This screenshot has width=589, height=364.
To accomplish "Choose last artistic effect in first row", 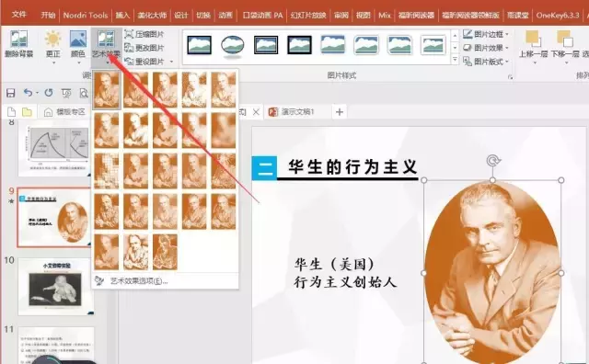I will pos(224,90).
